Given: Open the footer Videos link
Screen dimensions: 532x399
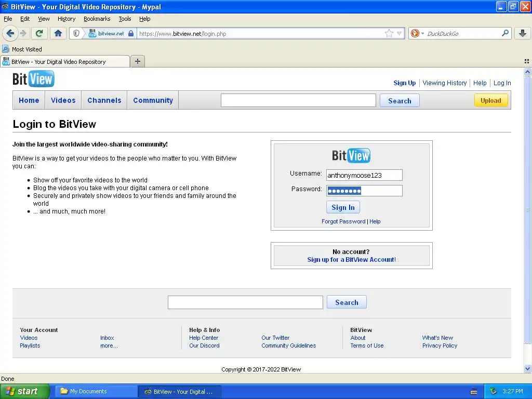Looking at the screenshot, I should coord(29,338).
